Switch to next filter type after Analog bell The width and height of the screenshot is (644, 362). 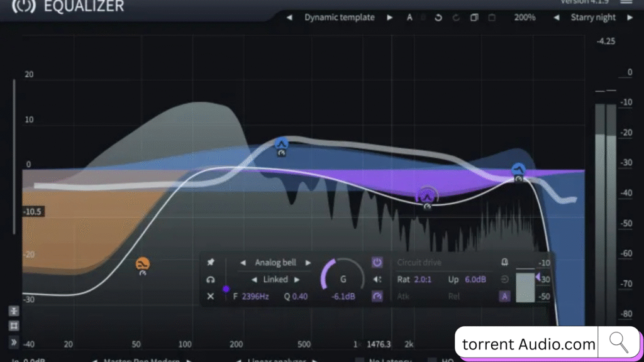(309, 263)
